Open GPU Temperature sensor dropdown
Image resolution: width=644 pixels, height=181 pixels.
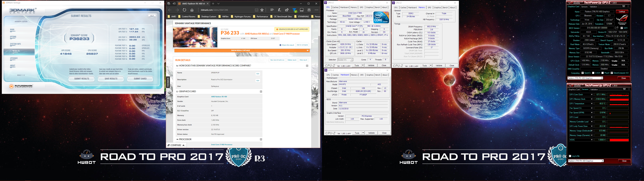coord(592,104)
